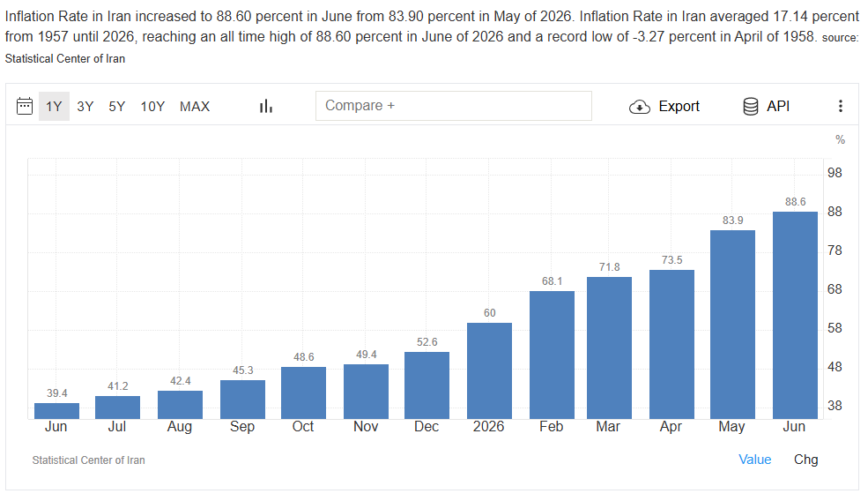Focus the Compare + input field
Viewport: 868px width, 501px height.
(453, 106)
